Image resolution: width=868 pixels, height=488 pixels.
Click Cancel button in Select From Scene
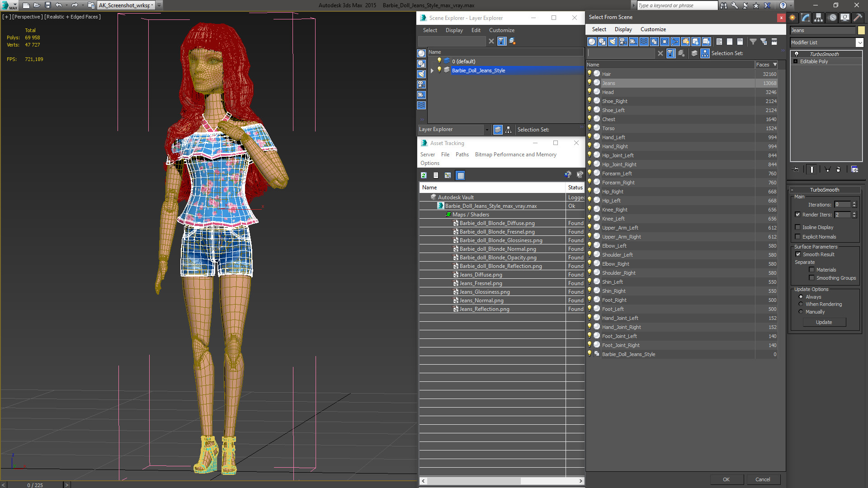coord(763,479)
